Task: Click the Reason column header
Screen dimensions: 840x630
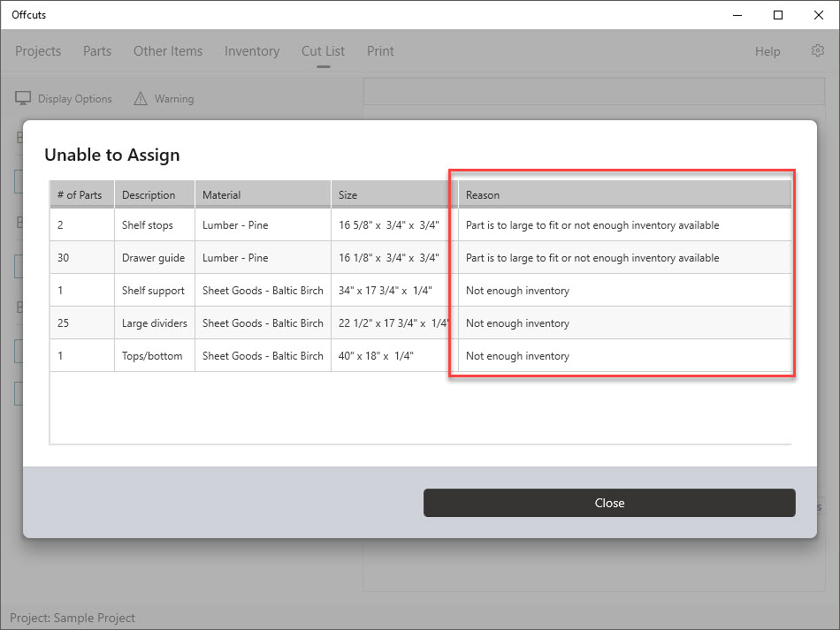Action: [624, 195]
